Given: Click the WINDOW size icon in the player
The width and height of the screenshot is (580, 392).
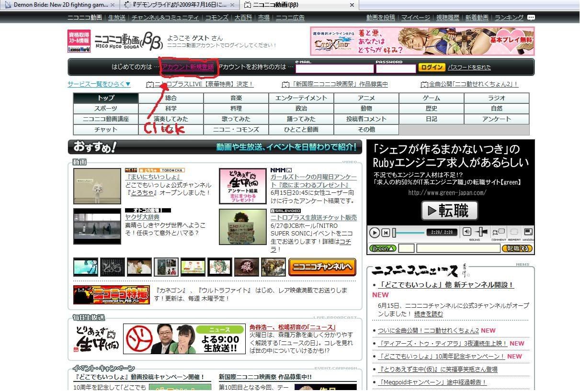Looking at the screenshot, I should click(x=528, y=232).
